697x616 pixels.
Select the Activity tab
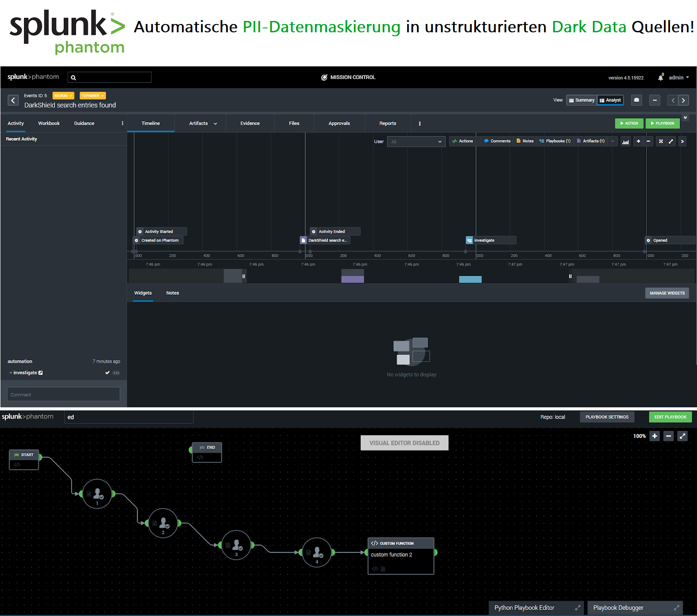pos(16,124)
